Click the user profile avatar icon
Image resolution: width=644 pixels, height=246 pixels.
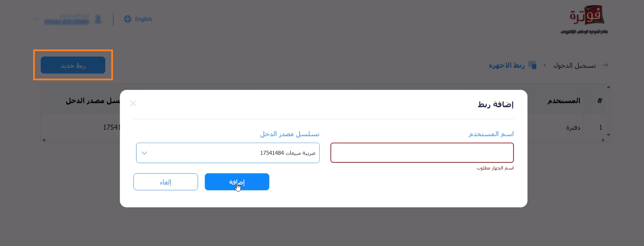coord(98,19)
